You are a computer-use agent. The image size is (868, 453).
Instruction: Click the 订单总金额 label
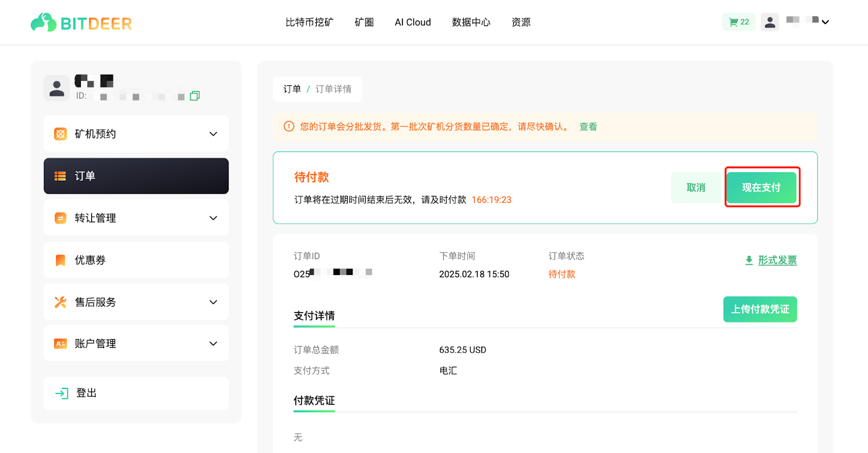pos(316,350)
